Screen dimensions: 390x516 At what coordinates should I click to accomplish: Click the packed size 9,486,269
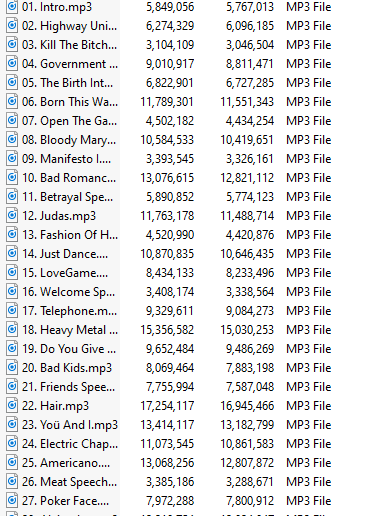(x=250, y=349)
